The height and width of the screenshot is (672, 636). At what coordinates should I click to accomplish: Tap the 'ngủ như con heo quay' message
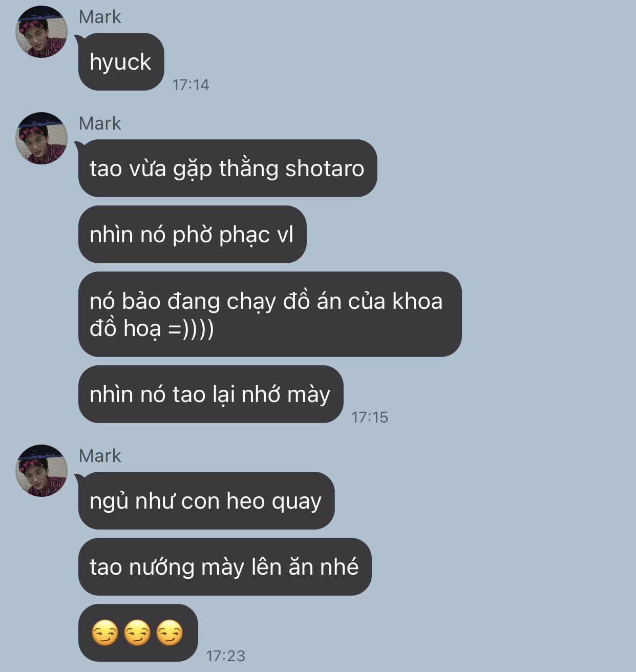pyautogui.click(x=206, y=500)
